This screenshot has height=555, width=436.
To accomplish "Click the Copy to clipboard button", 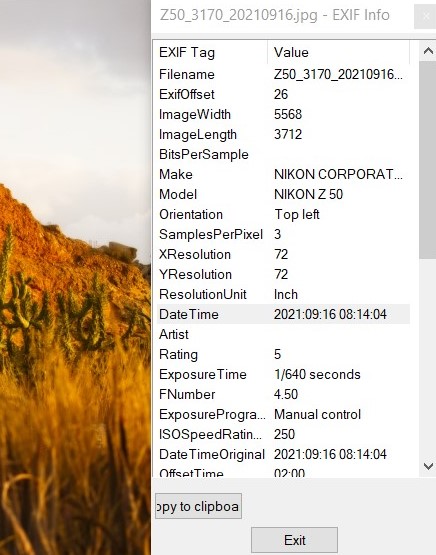I will tap(198, 506).
